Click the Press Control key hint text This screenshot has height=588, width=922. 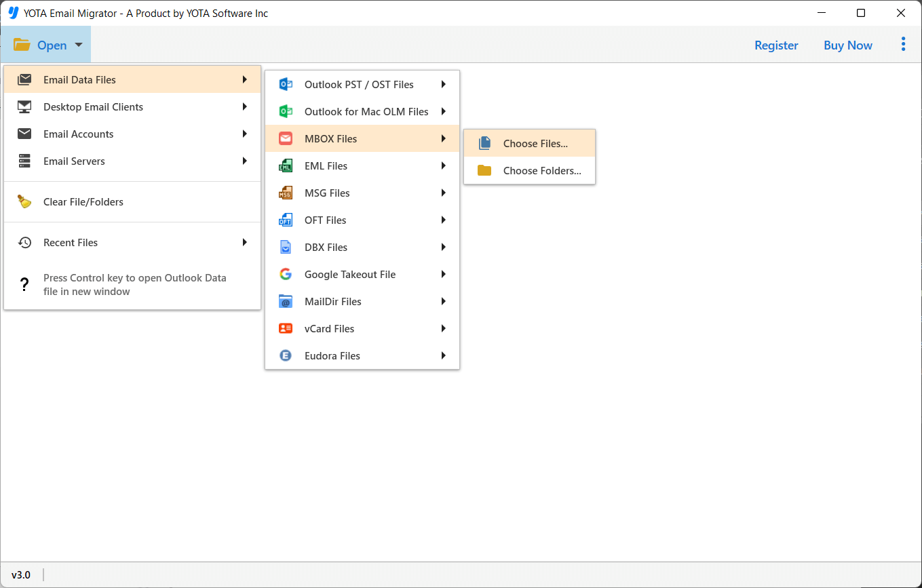coord(134,284)
